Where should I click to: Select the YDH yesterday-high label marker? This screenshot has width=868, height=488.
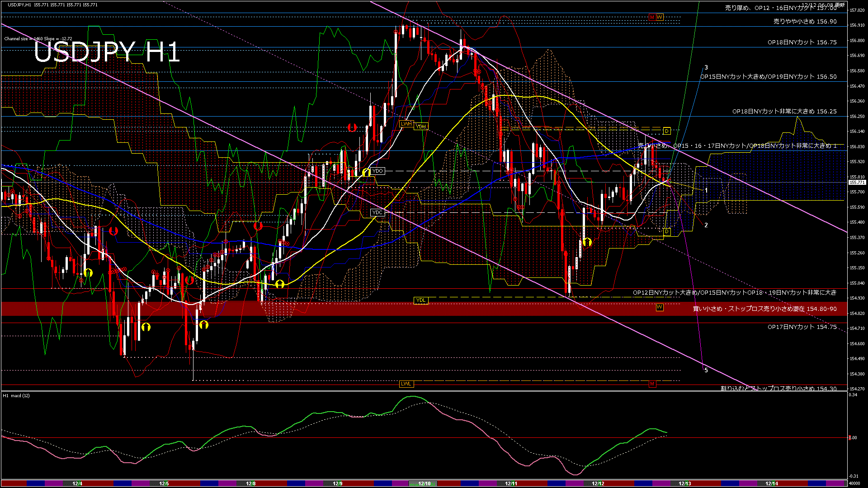tap(421, 127)
